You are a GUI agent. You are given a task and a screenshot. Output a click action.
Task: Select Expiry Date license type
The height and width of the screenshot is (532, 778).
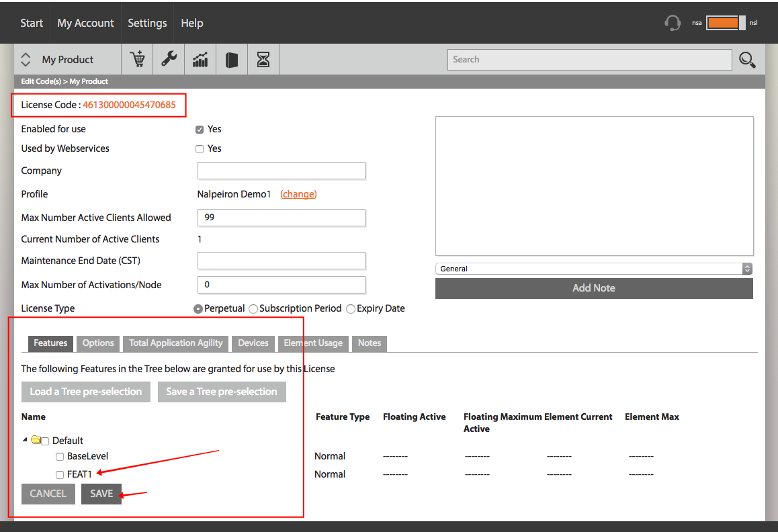click(351, 309)
